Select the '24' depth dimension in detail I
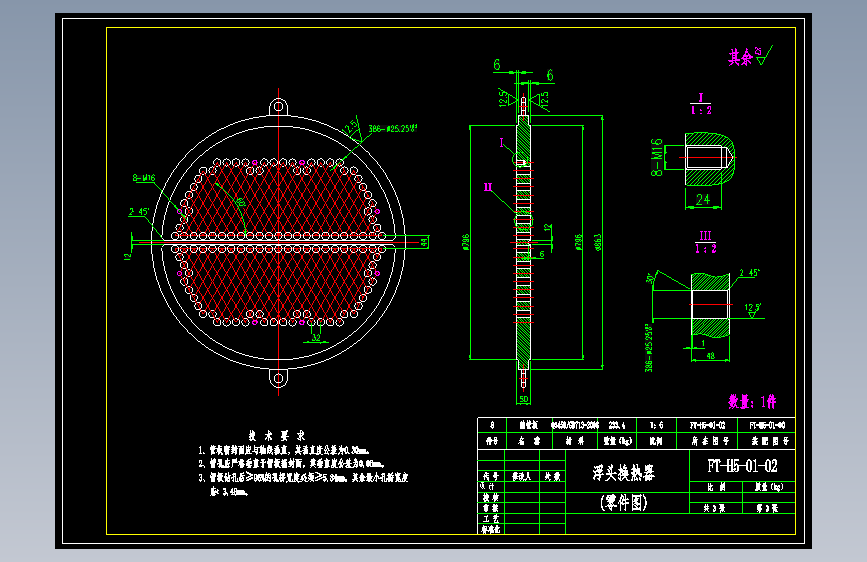The image size is (867, 562). pos(703,199)
